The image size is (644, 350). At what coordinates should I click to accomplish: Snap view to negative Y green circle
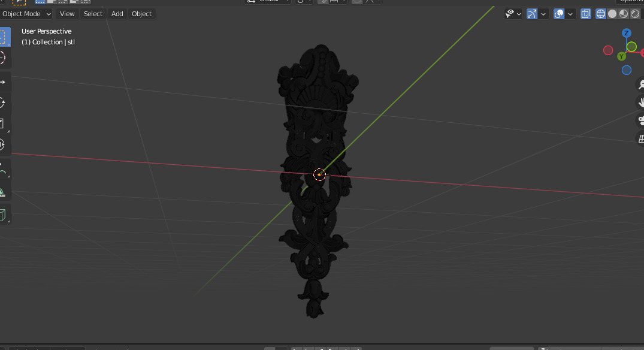point(631,47)
